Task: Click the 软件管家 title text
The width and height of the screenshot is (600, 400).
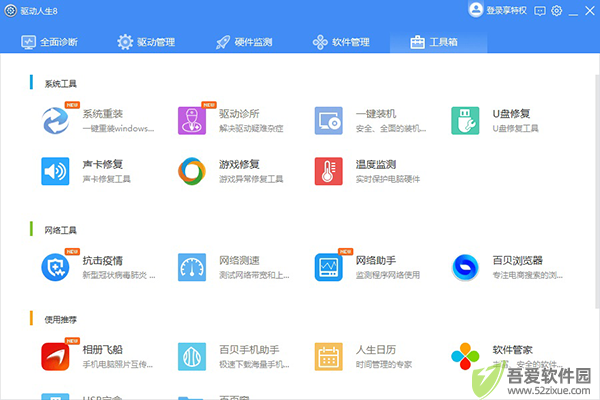Action: click(512, 349)
